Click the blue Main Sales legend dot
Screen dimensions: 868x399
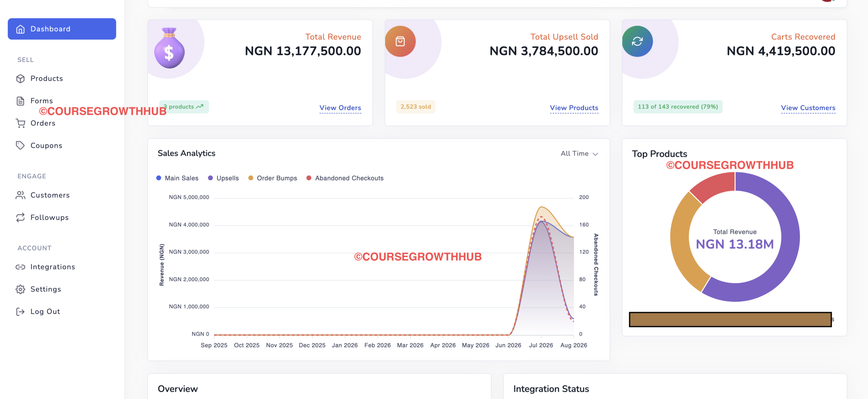(x=159, y=178)
